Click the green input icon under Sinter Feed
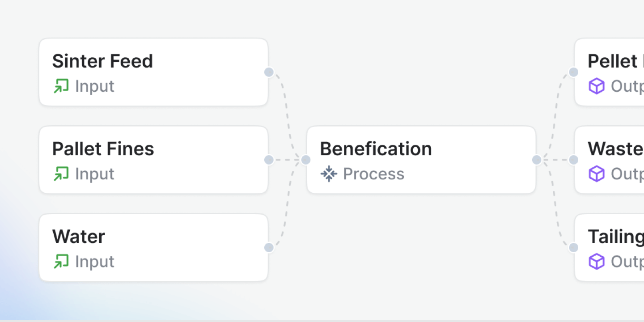644x322 pixels. [x=61, y=86]
